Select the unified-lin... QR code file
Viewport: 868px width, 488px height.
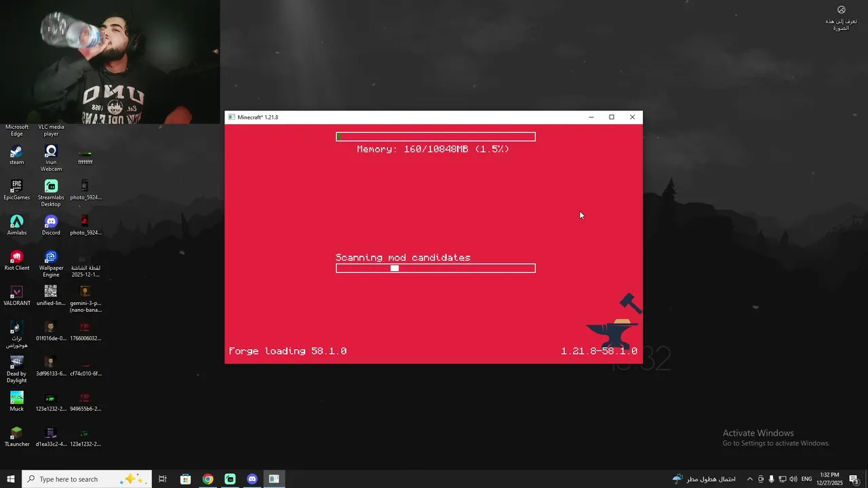pyautogui.click(x=51, y=296)
